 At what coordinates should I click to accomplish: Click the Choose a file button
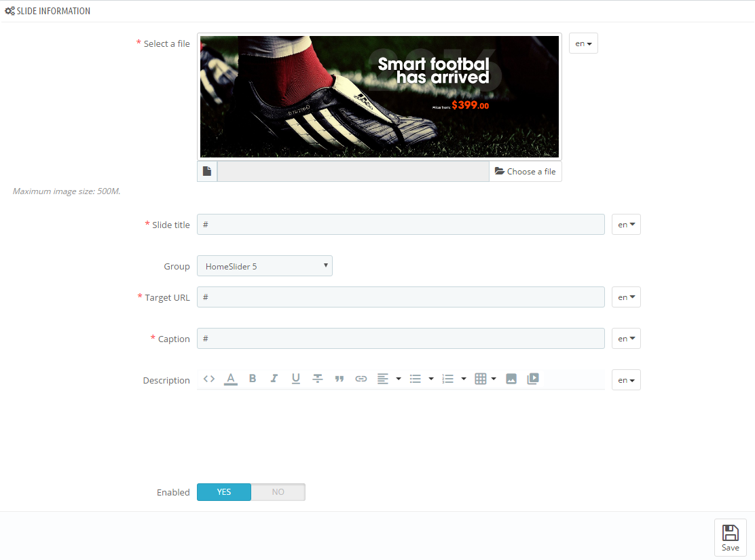526,172
